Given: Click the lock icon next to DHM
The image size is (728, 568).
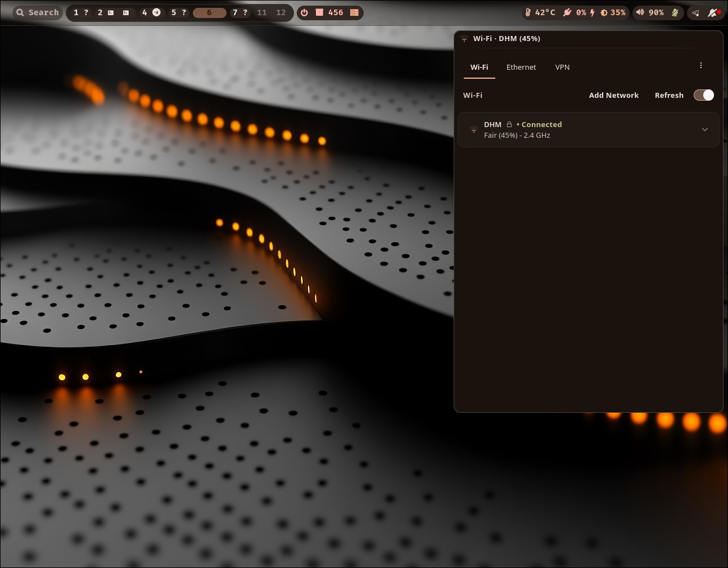Looking at the screenshot, I should 509,124.
